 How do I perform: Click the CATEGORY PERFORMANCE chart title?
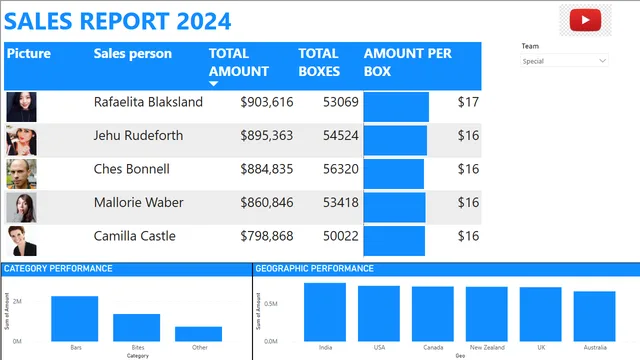(x=58, y=269)
